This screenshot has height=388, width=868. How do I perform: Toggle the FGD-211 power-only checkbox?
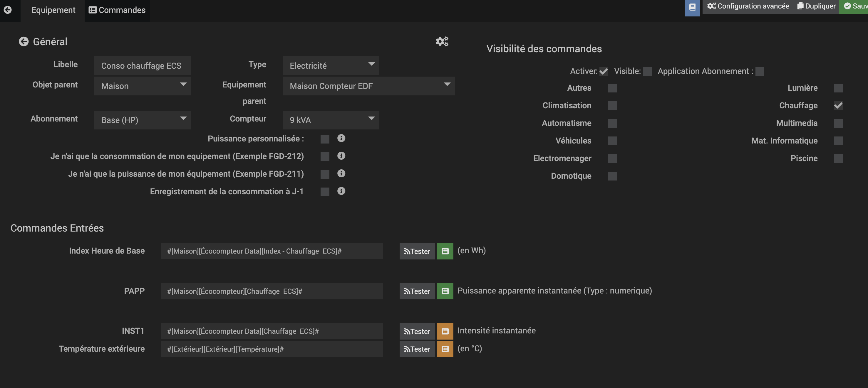pos(325,174)
